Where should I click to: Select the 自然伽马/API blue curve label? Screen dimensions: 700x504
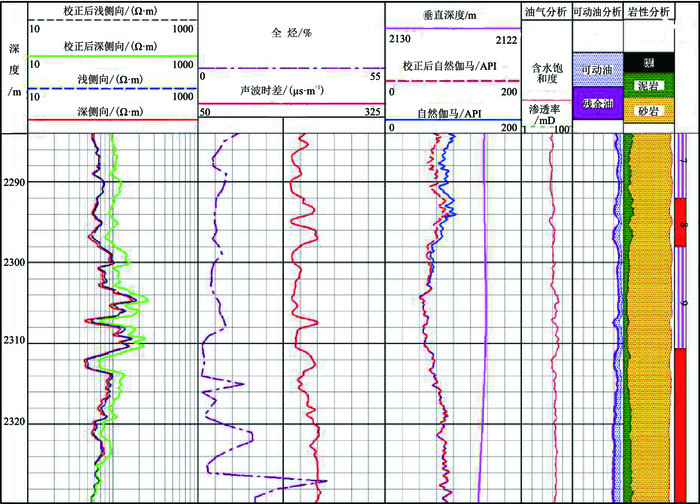(x=454, y=113)
